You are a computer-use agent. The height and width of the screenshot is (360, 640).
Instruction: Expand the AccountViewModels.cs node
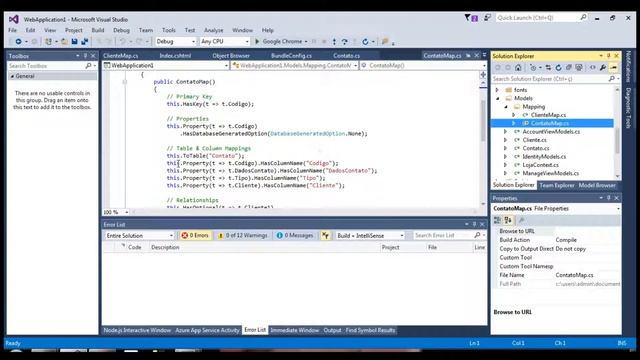(506, 132)
